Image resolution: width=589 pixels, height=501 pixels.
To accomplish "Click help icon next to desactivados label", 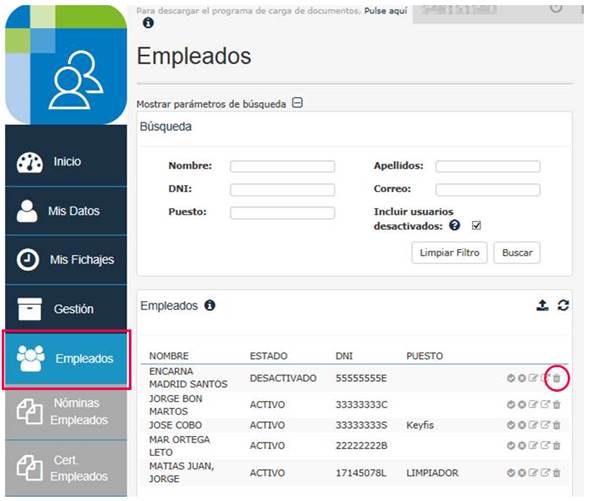I will click(x=455, y=225).
